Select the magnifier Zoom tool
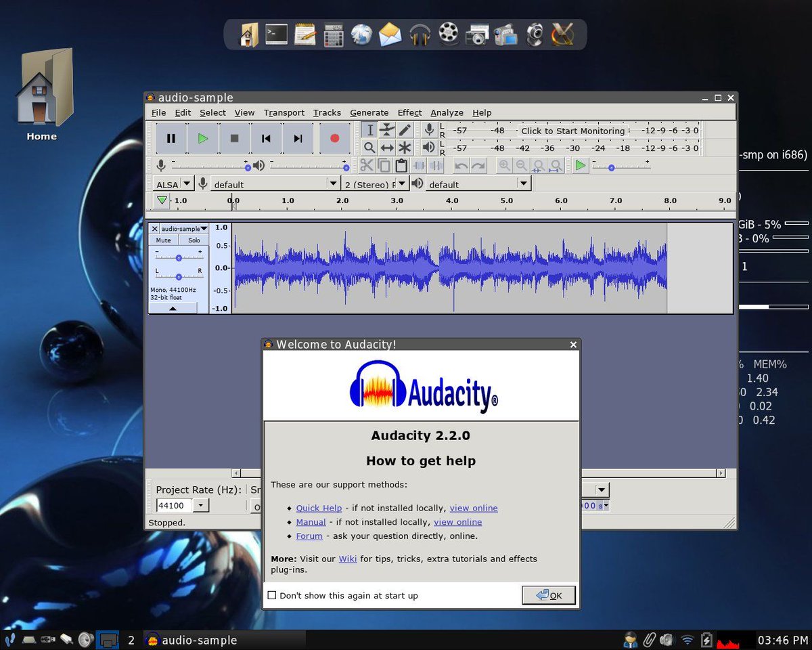Image resolution: width=812 pixels, height=650 pixels. pos(369,148)
